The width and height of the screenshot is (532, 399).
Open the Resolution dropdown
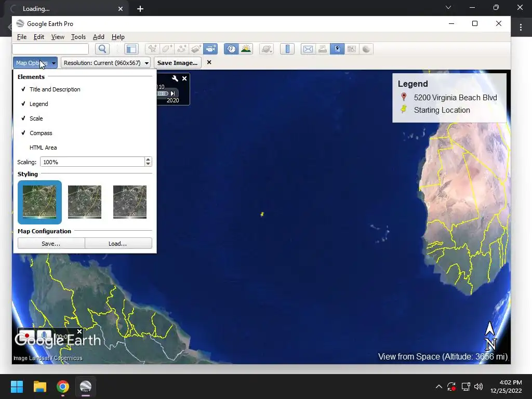coord(106,63)
